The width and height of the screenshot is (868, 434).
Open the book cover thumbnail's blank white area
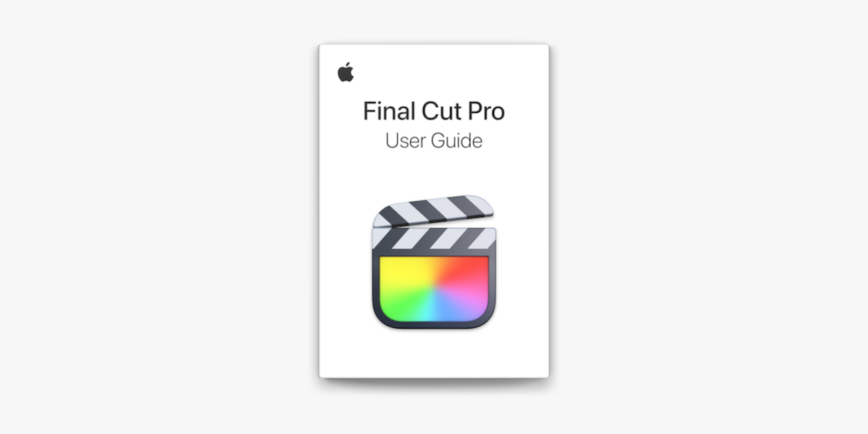point(434,354)
